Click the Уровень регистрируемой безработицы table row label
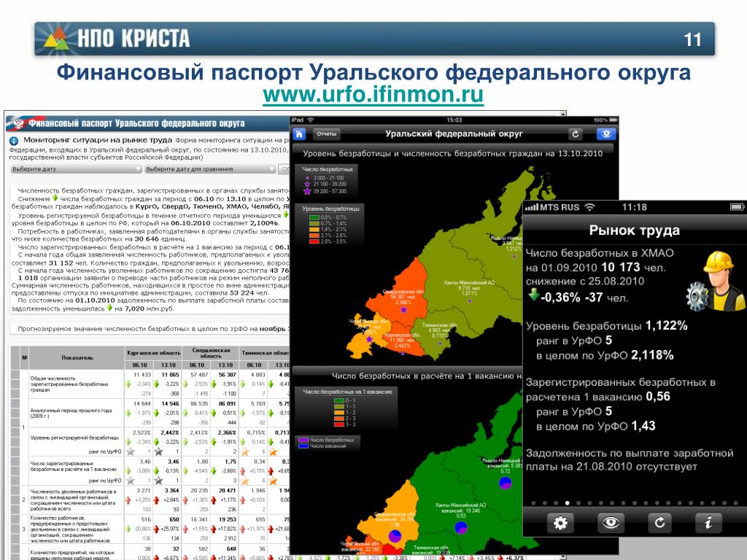The height and width of the screenshot is (560, 747). click(74, 437)
